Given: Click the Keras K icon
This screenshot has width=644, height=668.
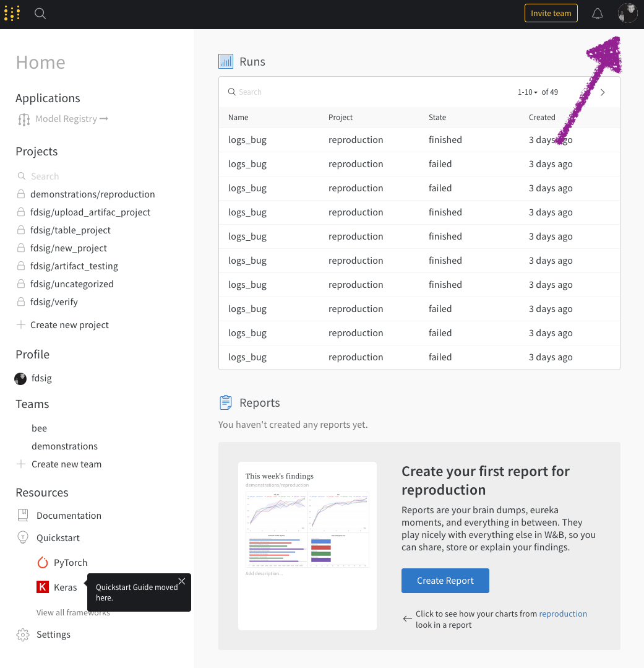Looking at the screenshot, I should pyautogui.click(x=43, y=587).
